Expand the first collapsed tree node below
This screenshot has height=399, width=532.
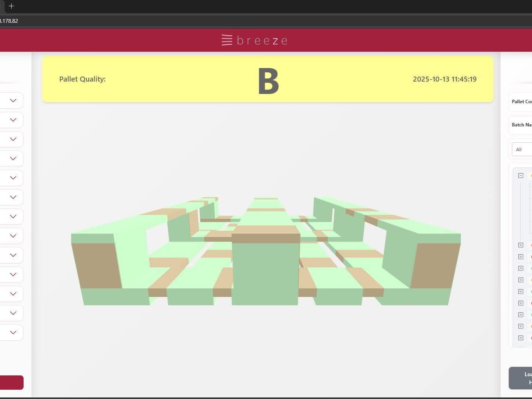[x=521, y=245]
